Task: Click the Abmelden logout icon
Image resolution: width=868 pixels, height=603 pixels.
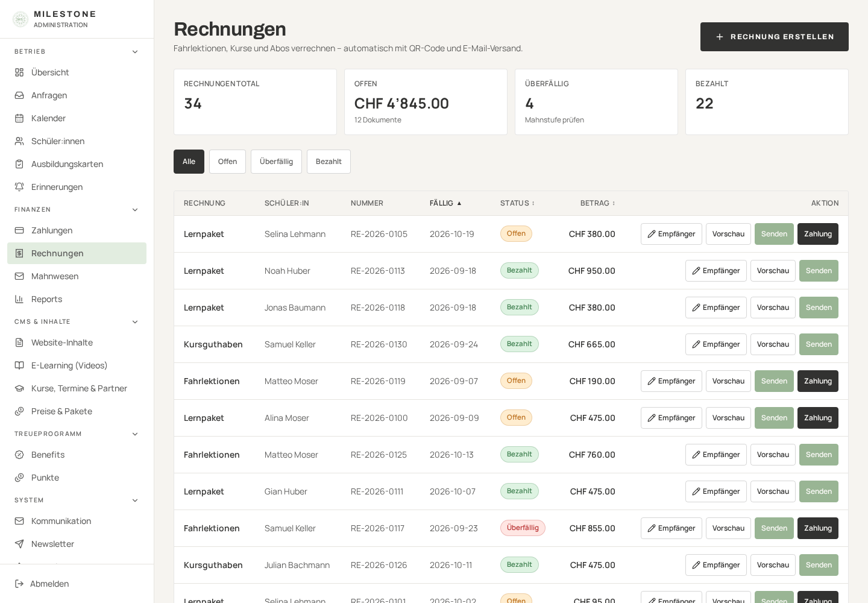Action: (19, 584)
